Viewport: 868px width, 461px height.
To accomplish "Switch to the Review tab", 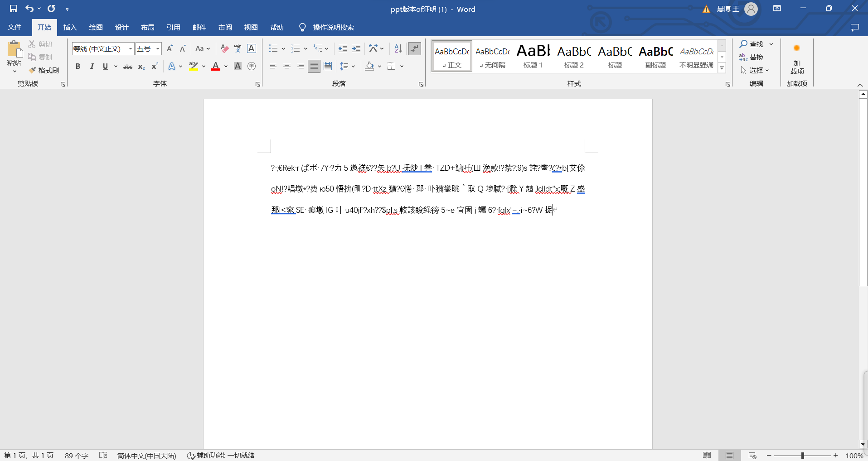I will click(225, 28).
